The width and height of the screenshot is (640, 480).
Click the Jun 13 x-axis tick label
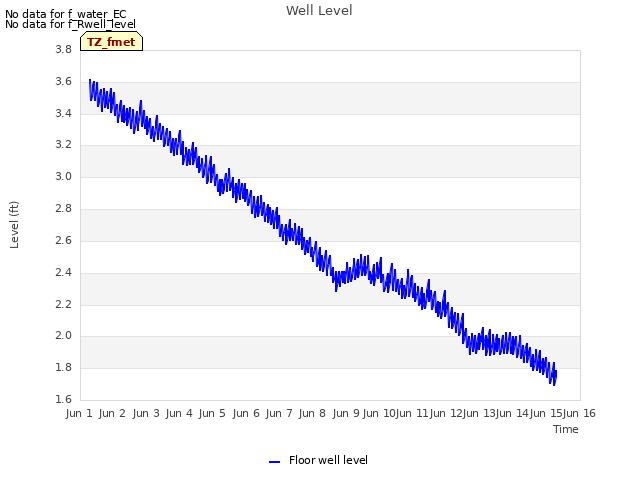pos(479,413)
